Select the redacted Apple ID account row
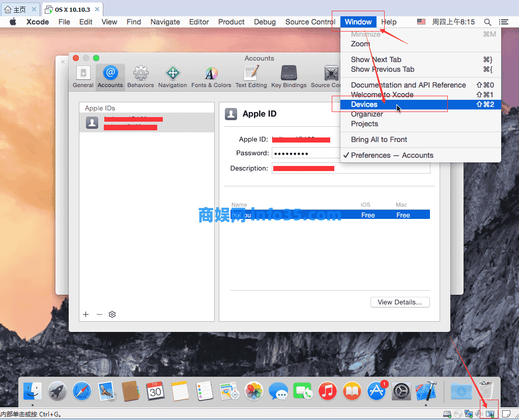 point(147,123)
